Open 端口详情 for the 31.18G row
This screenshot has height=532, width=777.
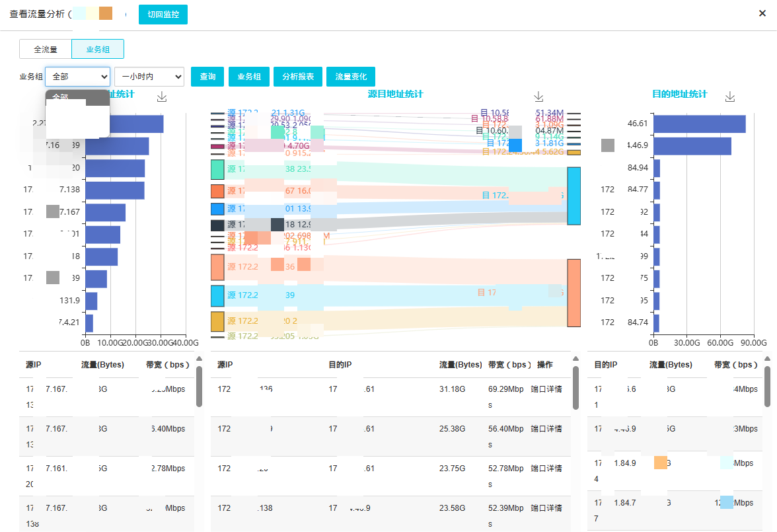coord(546,389)
